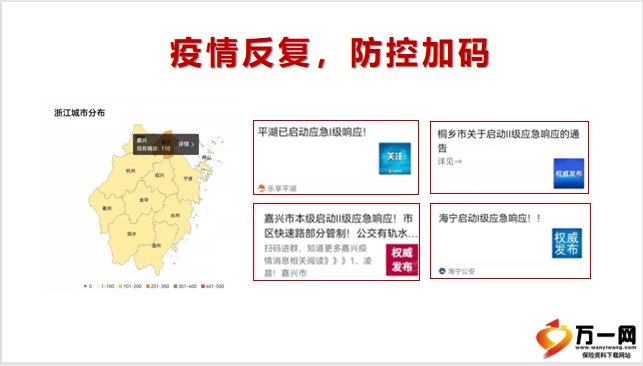Select the 杭州 region on the map

(130, 170)
